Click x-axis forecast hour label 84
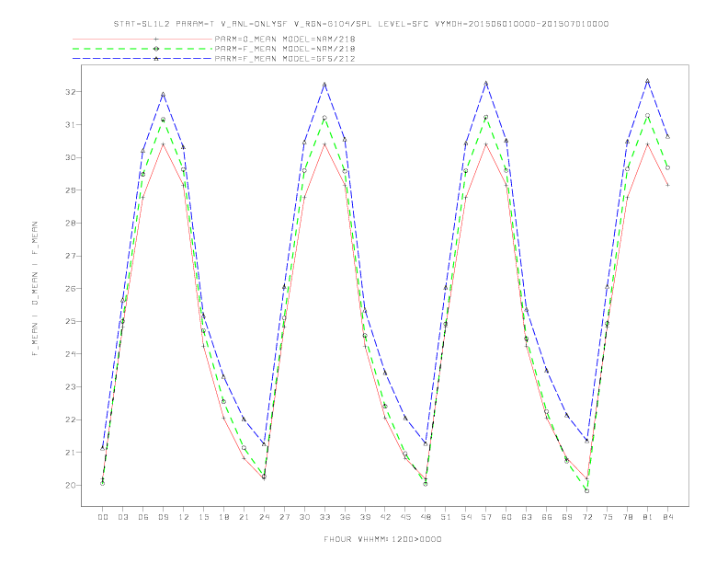The image size is (728, 563). click(667, 517)
